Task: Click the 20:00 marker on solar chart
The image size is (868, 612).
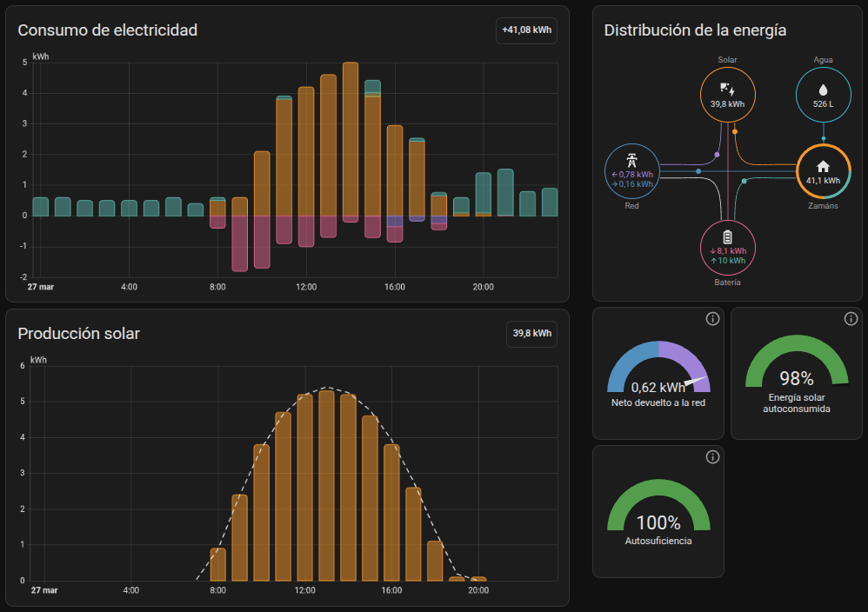Action: (477, 590)
